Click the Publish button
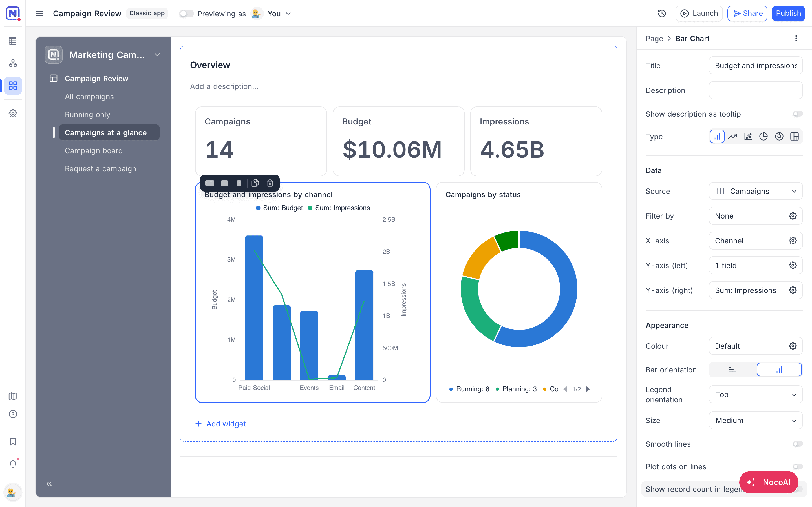This screenshot has width=812, height=507. [788, 14]
